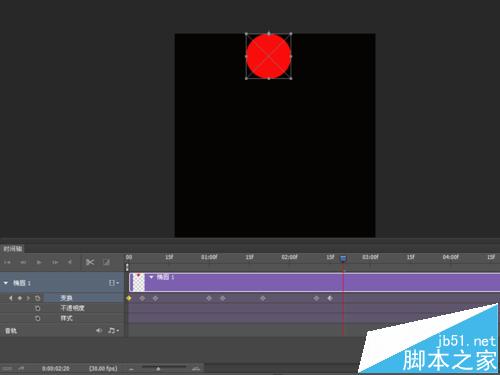Click the bottom-center transform handle
Image resolution: width=500 pixels, height=375 pixels.
tap(269, 78)
